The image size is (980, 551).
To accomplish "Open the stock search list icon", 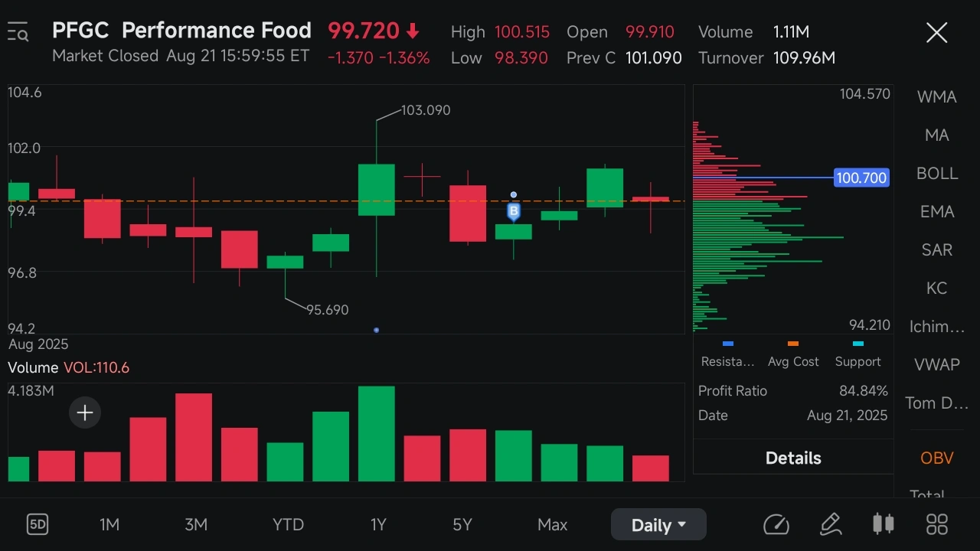I will click(18, 32).
